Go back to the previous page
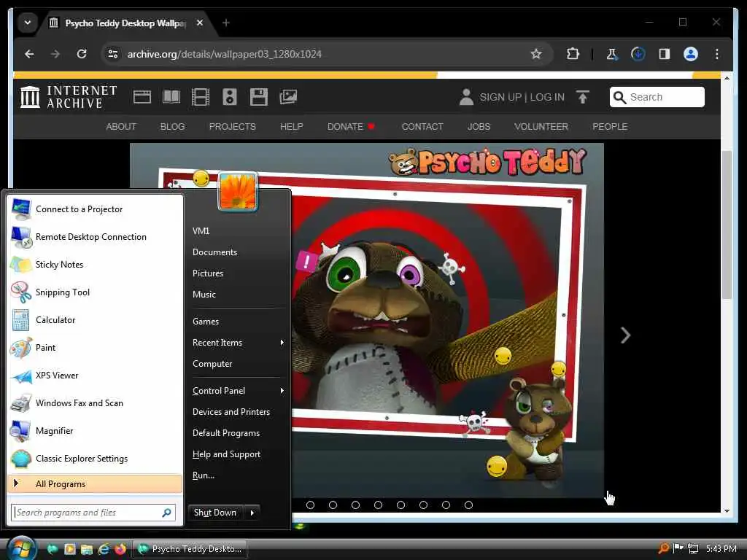 (29, 54)
